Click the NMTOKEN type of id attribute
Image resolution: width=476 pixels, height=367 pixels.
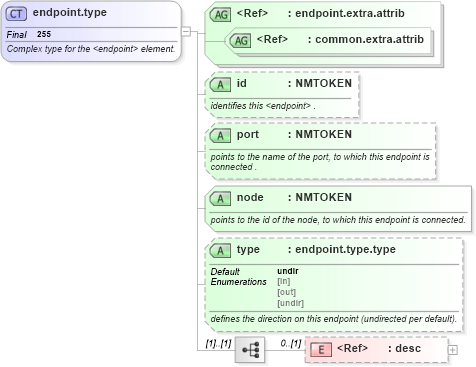click(x=324, y=83)
